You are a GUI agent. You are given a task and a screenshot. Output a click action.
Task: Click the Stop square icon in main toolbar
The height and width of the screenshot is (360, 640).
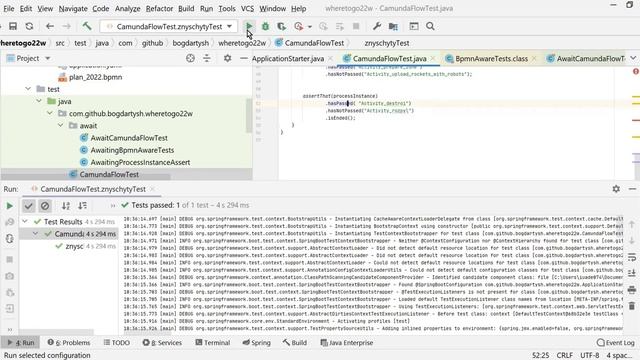tap(356, 27)
